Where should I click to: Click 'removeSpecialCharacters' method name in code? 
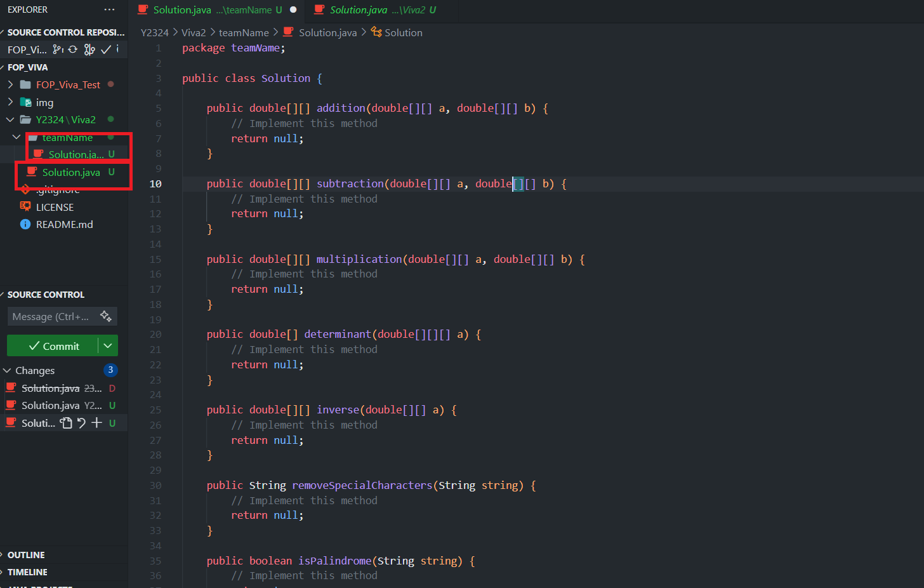(362, 485)
